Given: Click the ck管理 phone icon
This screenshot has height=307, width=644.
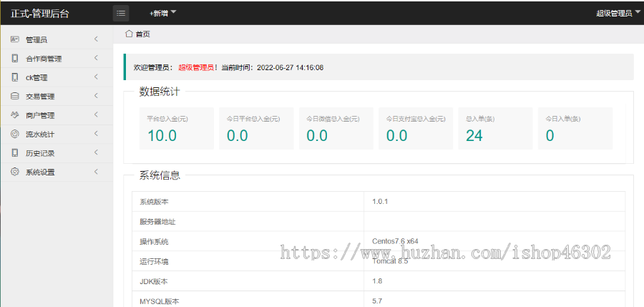Looking at the screenshot, I should (15, 77).
